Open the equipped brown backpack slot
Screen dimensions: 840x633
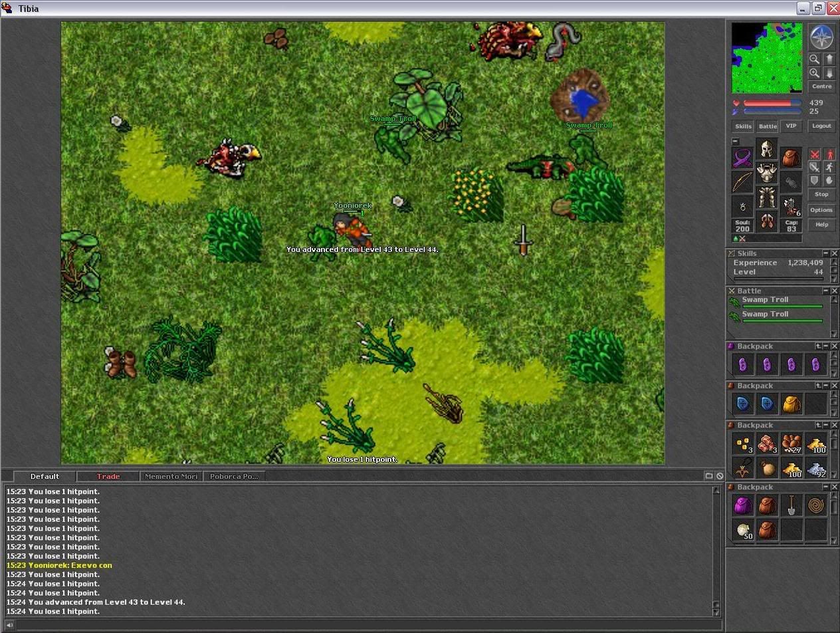coord(791,158)
